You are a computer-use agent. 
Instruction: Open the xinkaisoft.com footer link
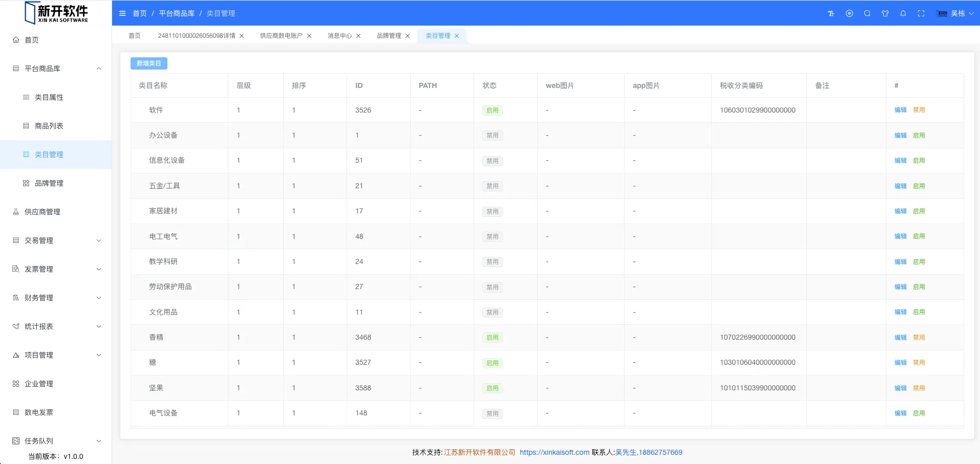click(x=555, y=452)
